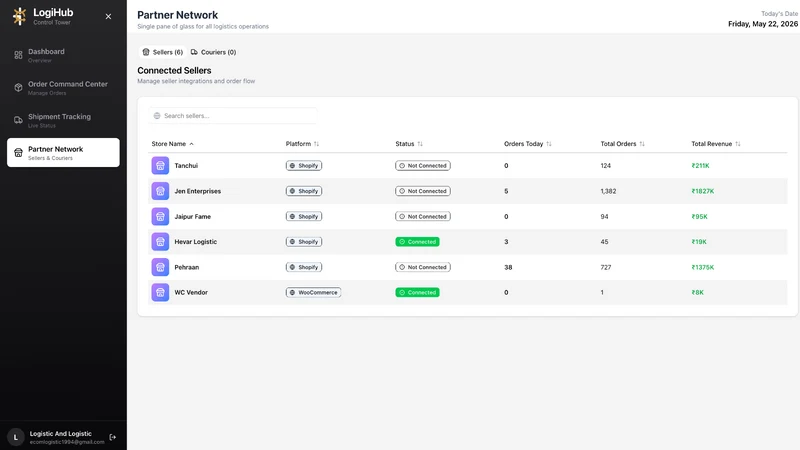Click the Dashboard grid icon
This screenshot has width=800, height=450.
[18, 55]
